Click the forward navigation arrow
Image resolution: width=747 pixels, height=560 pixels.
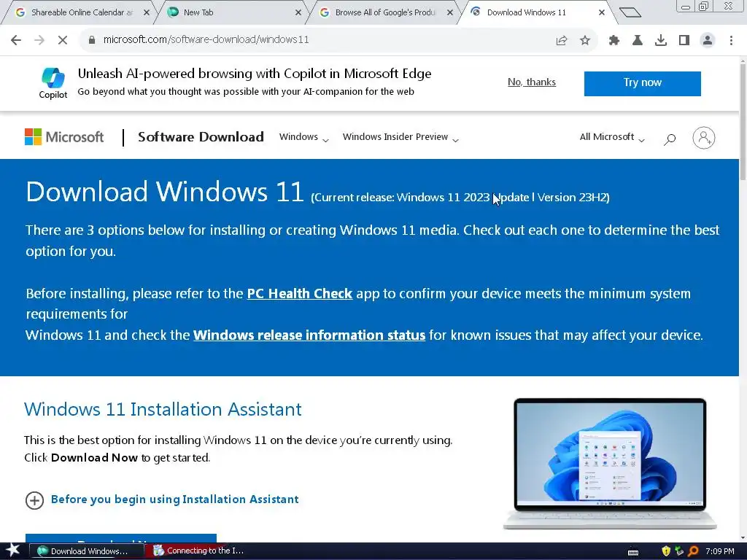[39, 40]
